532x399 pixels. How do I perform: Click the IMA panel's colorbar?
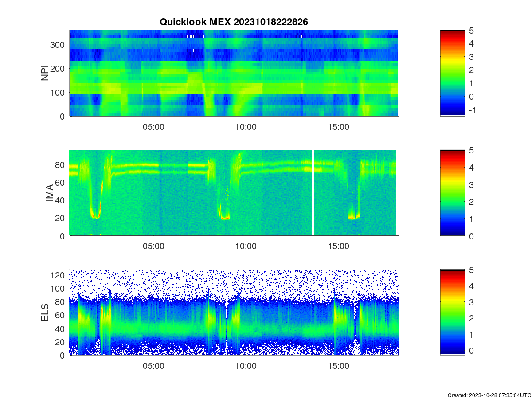452,192
